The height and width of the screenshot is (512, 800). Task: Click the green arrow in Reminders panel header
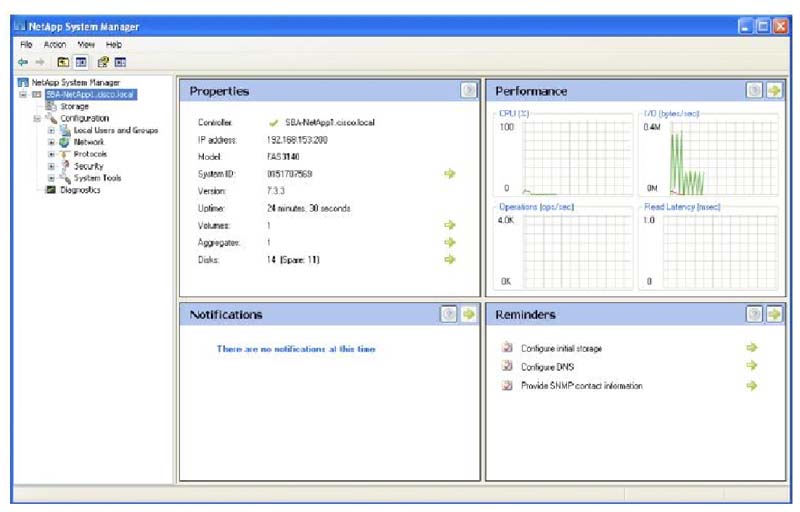point(774,314)
